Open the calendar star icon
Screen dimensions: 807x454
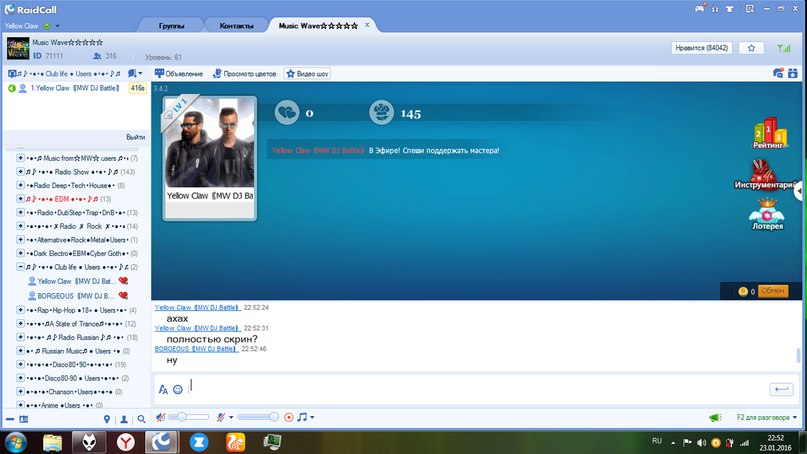click(x=793, y=73)
